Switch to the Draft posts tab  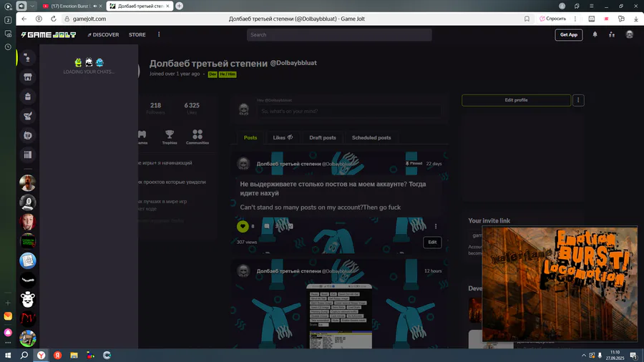click(323, 138)
